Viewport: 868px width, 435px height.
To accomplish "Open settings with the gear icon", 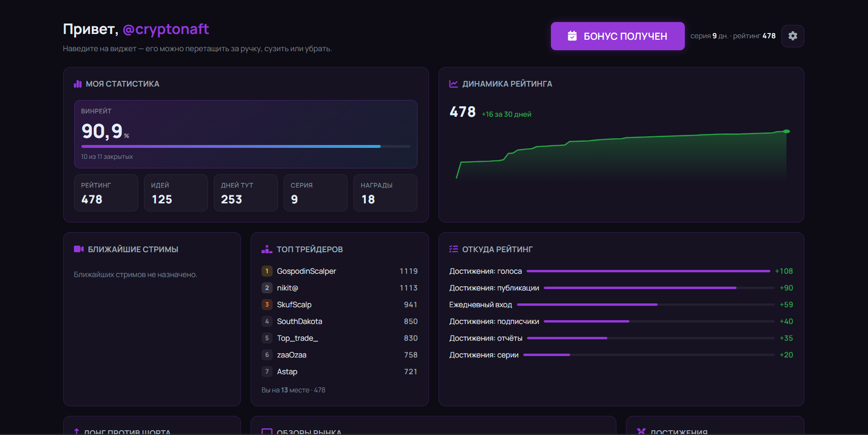I will [792, 36].
